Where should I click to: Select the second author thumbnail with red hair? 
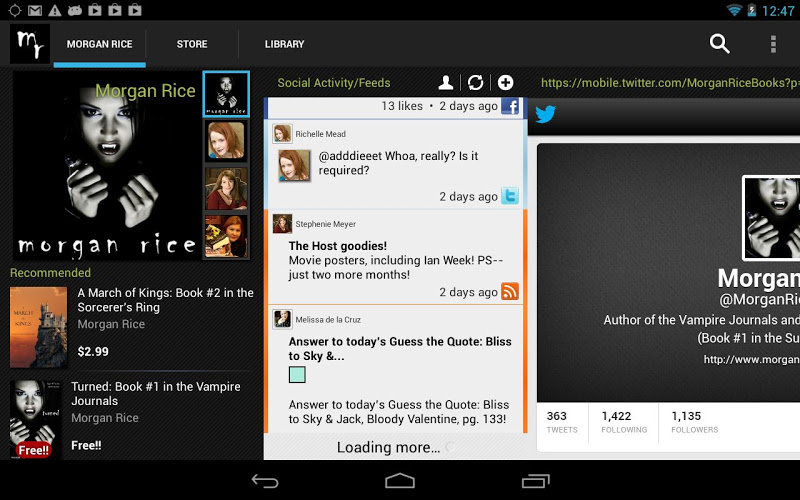point(226,141)
